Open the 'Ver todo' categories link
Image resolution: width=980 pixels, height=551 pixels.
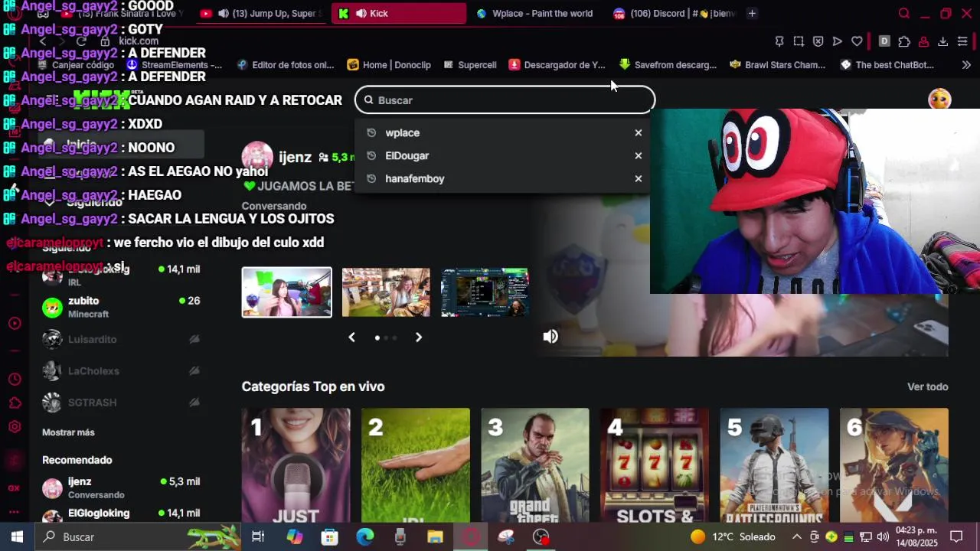click(x=928, y=386)
